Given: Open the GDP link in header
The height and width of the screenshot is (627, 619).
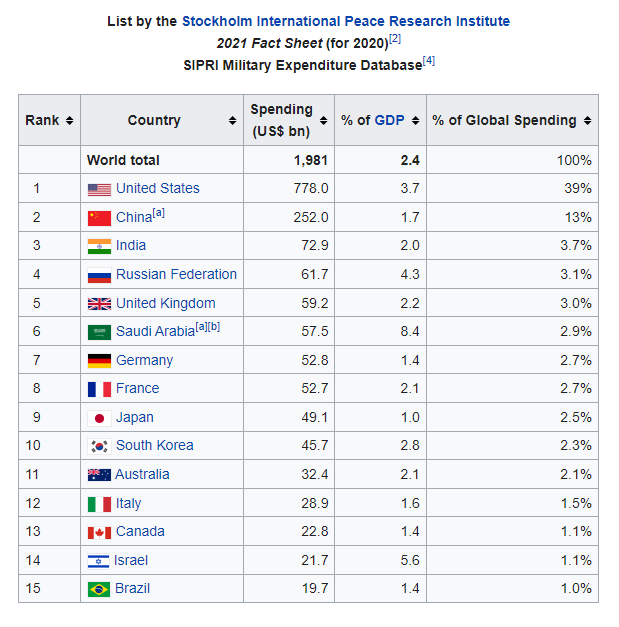Looking at the screenshot, I should click(388, 121).
